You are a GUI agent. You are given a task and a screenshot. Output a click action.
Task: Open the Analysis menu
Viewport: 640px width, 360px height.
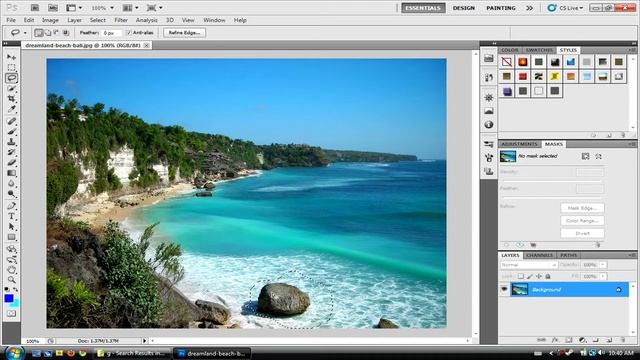pyautogui.click(x=147, y=20)
